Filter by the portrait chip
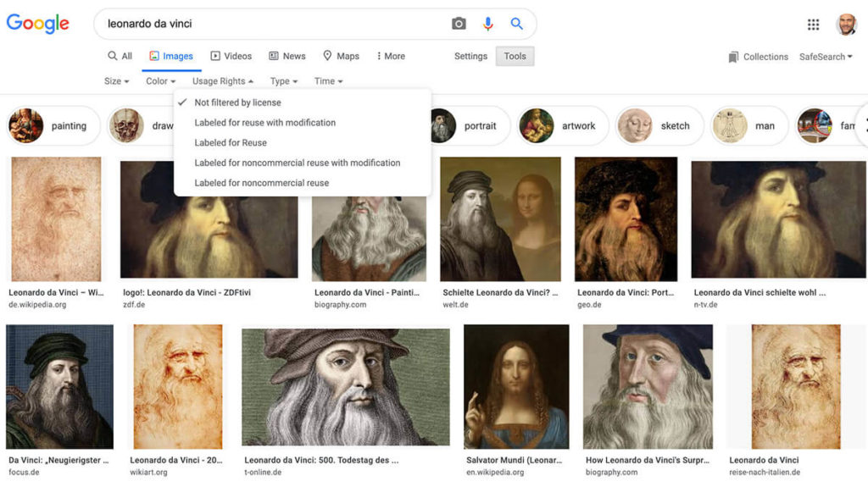This screenshot has width=868, height=481. point(470,126)
